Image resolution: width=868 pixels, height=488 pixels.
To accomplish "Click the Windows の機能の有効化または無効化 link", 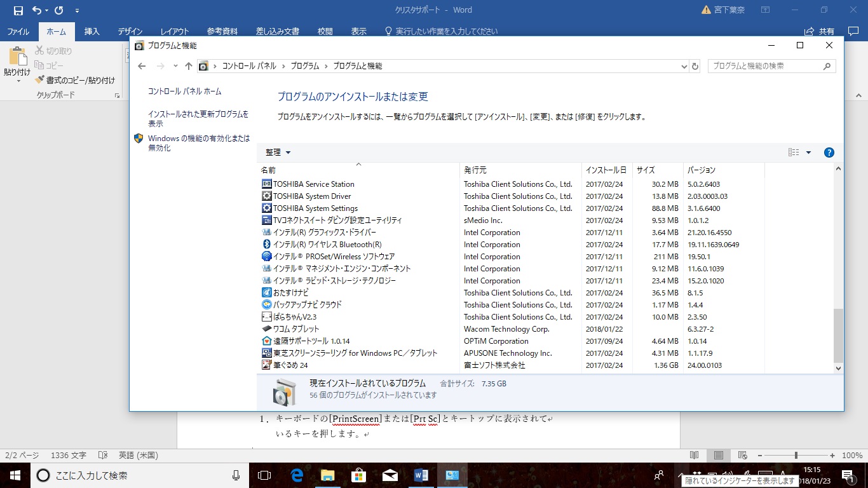I will pyautogui.click(x=198, y=143).
